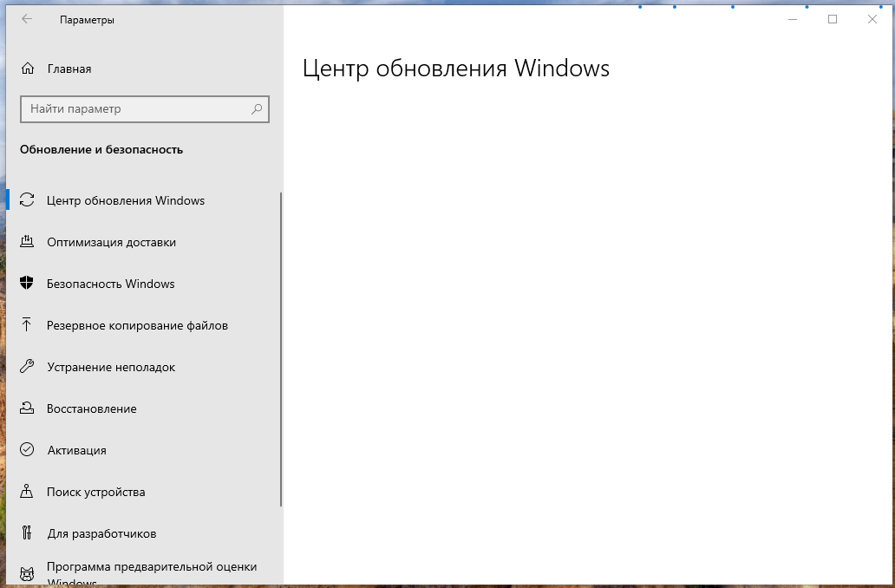Click the Активация checkmark circle icon
Screen dimensions: 895x588
tap(27, 449)
